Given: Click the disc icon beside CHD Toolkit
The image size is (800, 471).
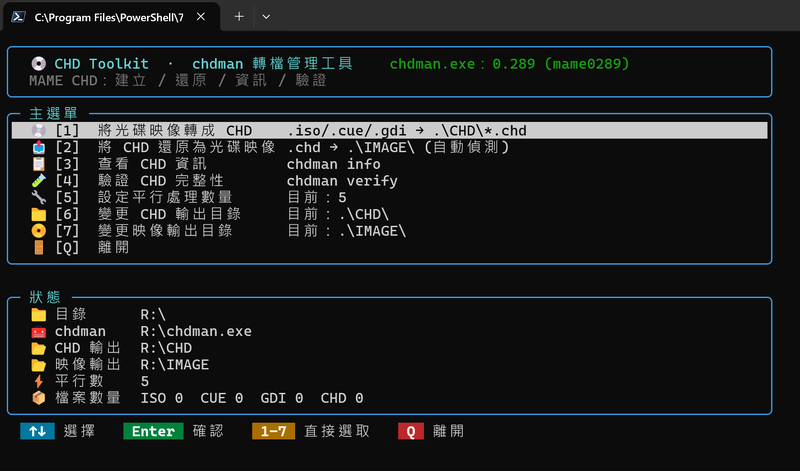Looking at the screenshot, I should click(38, 64).
